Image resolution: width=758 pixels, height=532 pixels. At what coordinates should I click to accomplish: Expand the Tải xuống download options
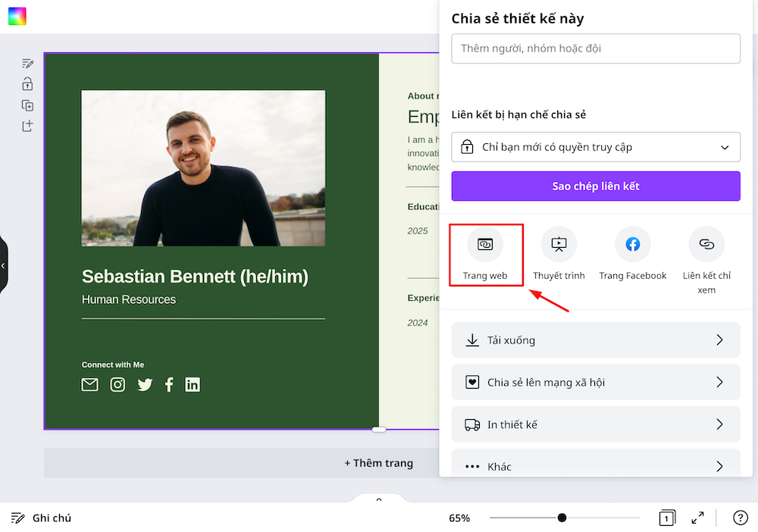pos(596,340)
